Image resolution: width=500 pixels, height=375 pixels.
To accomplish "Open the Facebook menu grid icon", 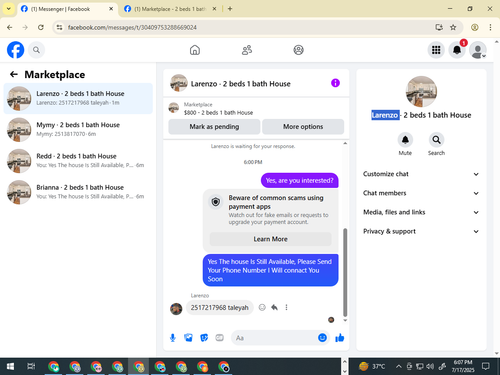I will [x=436, y=50].
